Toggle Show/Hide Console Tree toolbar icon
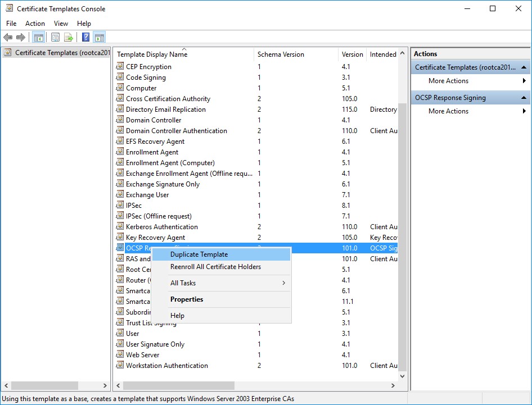 [x=39, y=37]
